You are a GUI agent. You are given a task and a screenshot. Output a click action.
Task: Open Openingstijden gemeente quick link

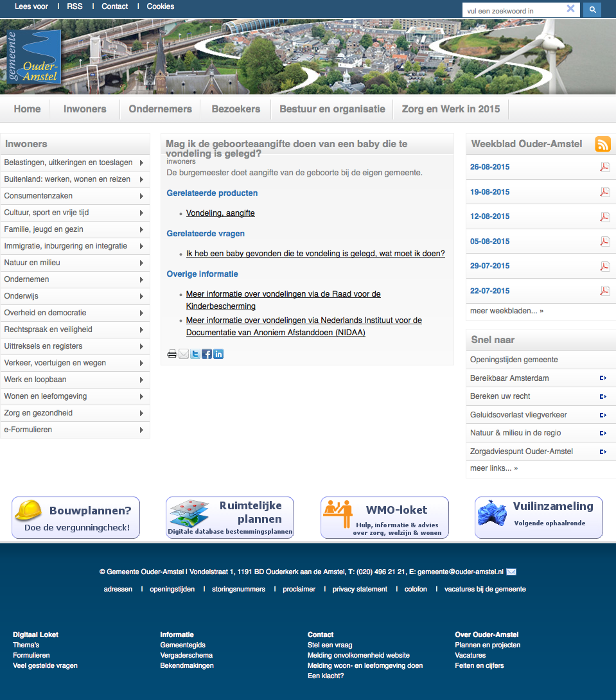[x=514, y=360]
